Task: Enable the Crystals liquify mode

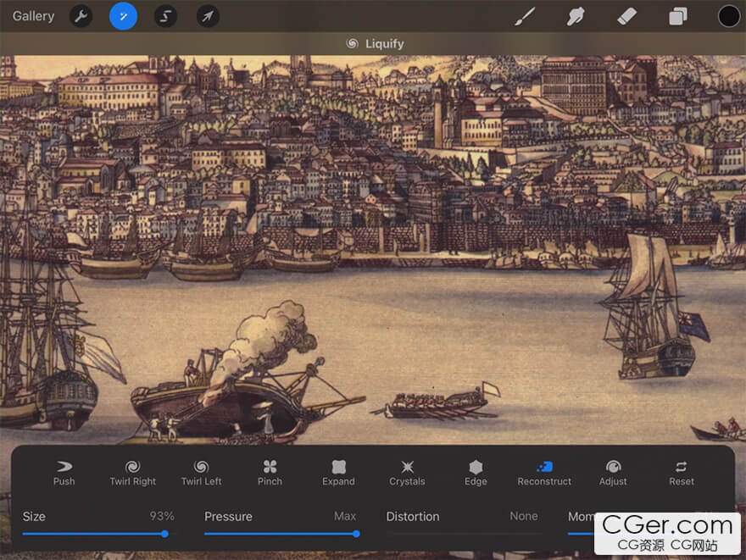Action: (407, 473)
